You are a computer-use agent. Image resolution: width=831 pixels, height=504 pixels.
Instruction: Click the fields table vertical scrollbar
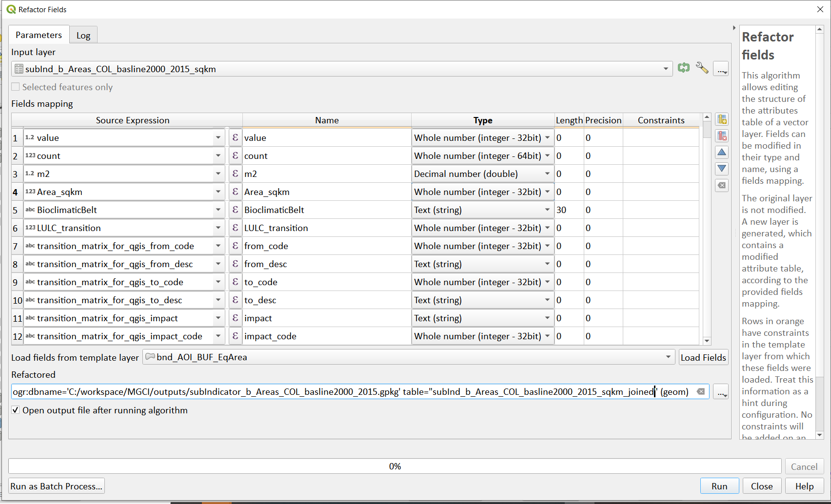click(707, 229)
